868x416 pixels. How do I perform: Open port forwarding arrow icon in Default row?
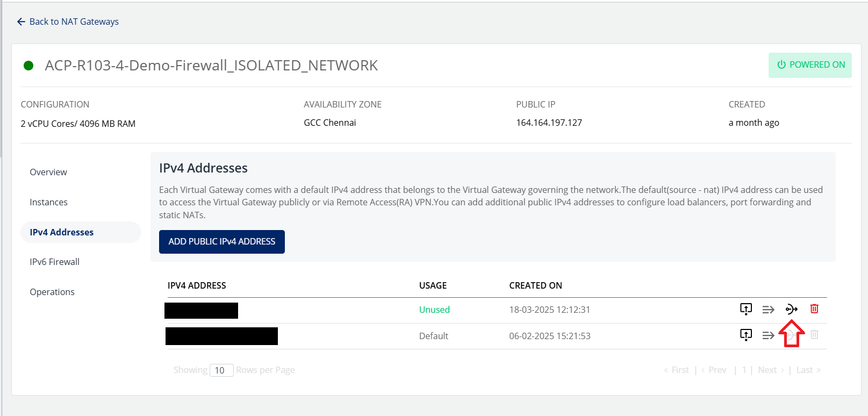click(x=769, y=335)
